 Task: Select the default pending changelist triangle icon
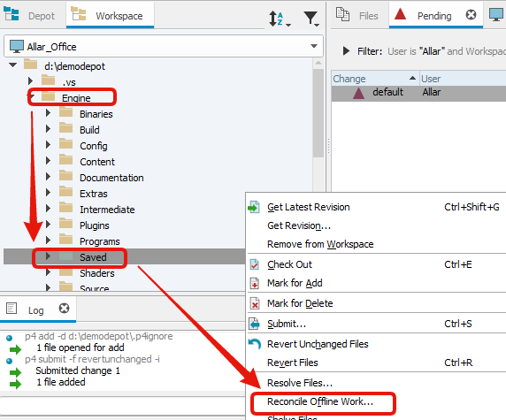click(358, 93)
